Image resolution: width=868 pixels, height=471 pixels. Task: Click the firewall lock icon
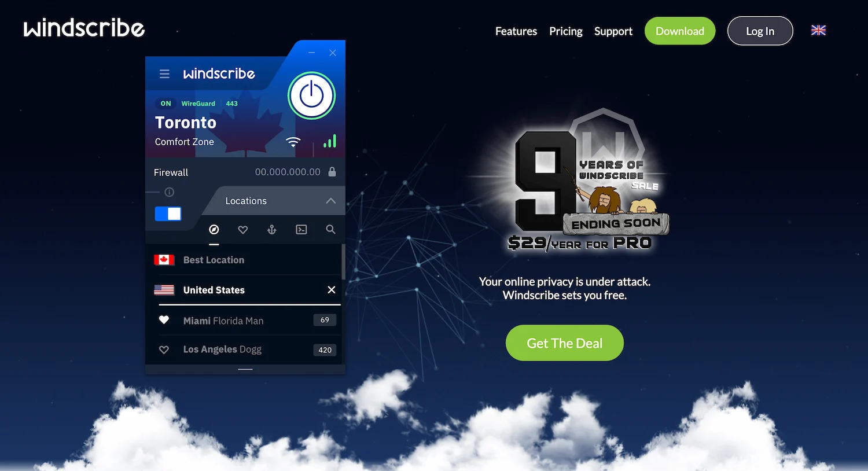332,172
